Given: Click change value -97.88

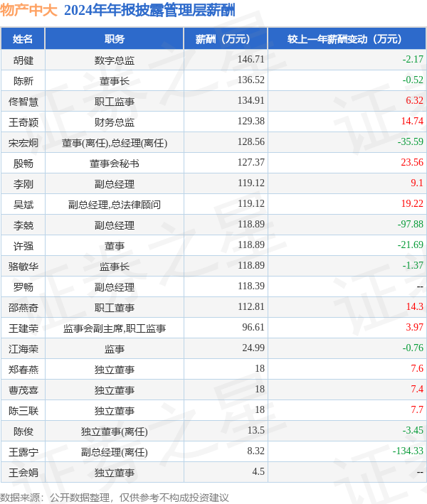Looking at the screenshot, I should coord(410,224).
